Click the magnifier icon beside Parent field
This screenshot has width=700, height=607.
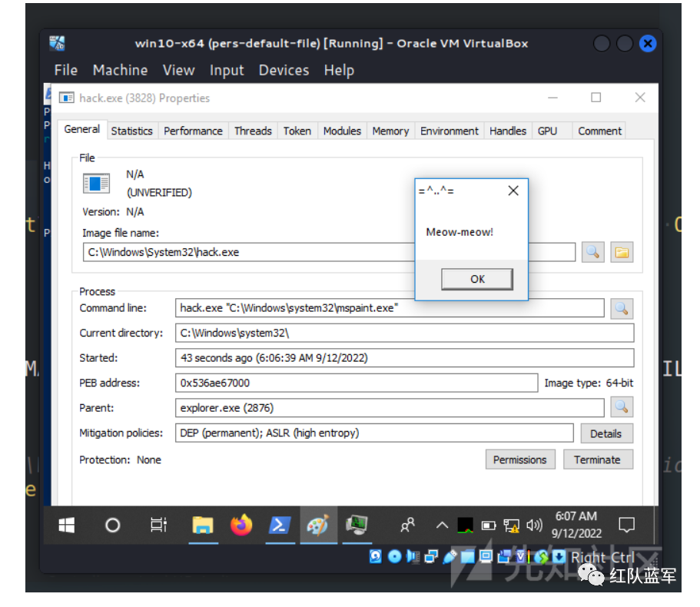pyautogui.click(x=622, y=407)
